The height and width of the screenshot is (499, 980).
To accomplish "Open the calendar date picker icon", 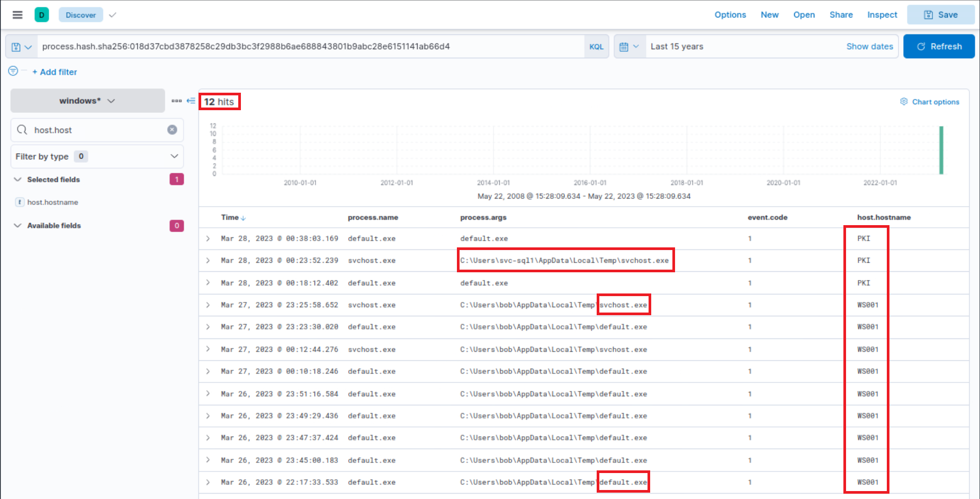I will pyautogui.click(x=629, y=46).
